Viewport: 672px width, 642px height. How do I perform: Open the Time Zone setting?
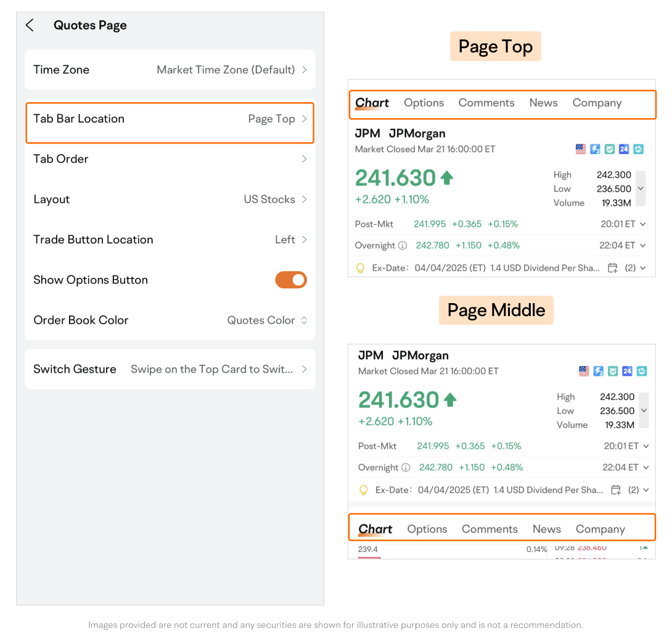click(x=170, y=70)
